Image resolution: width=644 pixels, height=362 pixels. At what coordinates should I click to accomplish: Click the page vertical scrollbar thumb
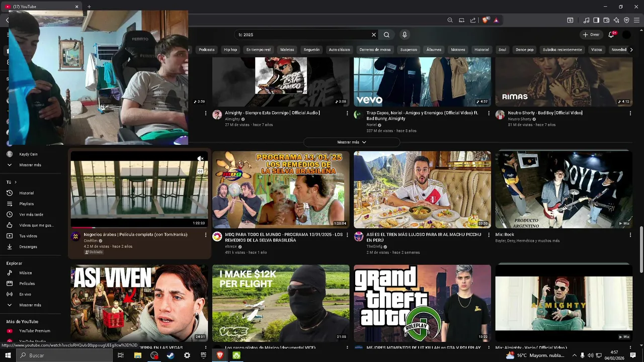[641, 249]
